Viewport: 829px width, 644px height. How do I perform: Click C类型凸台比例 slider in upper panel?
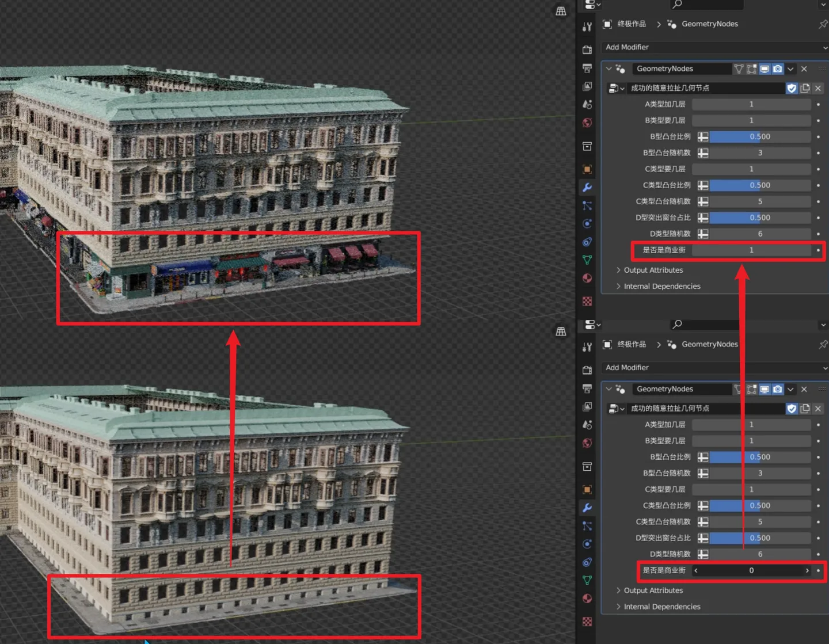(x=760, y=185)
